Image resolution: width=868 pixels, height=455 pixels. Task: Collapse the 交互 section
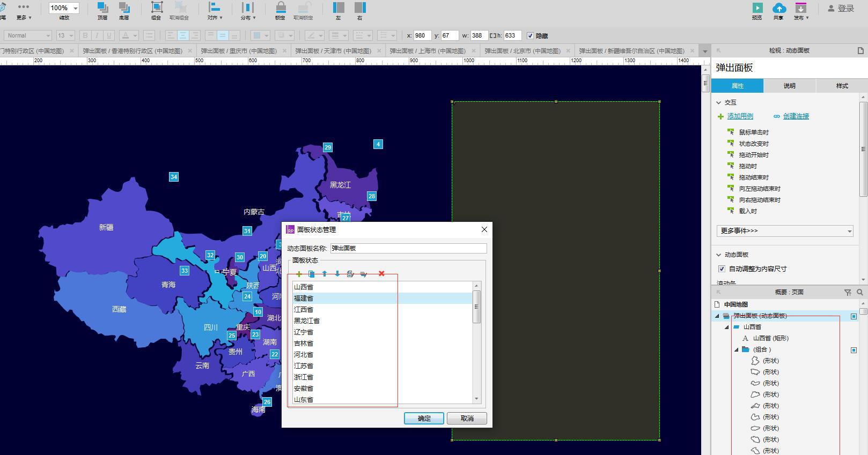(x=719, y=102)
